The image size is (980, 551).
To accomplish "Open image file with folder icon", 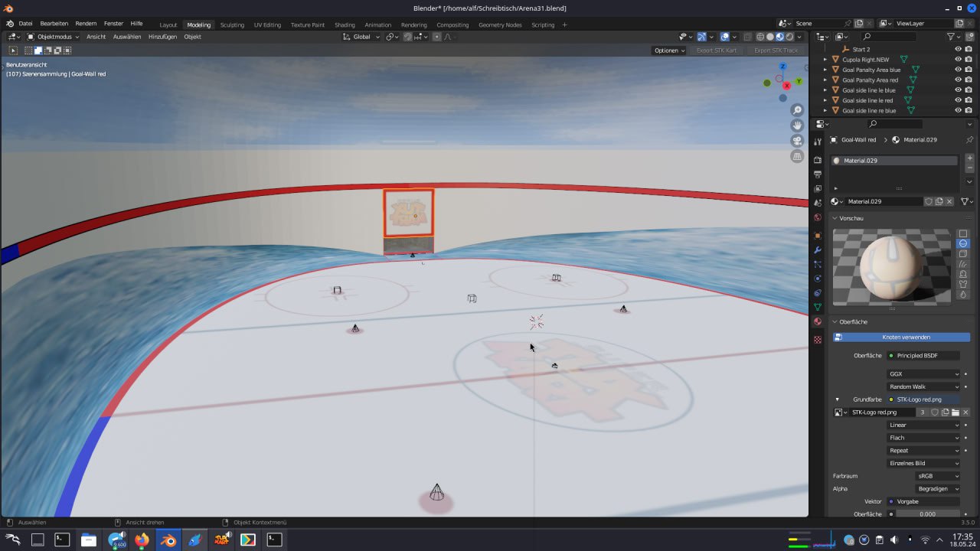I will [x=955, y=412].
